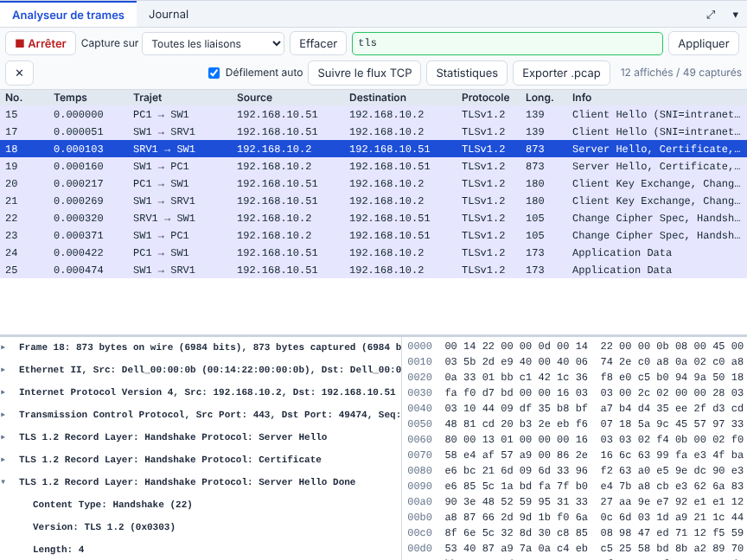Screen dimensions: 747x560
Task: Click the Protocole column header
Action: click(x=485, y=98)
